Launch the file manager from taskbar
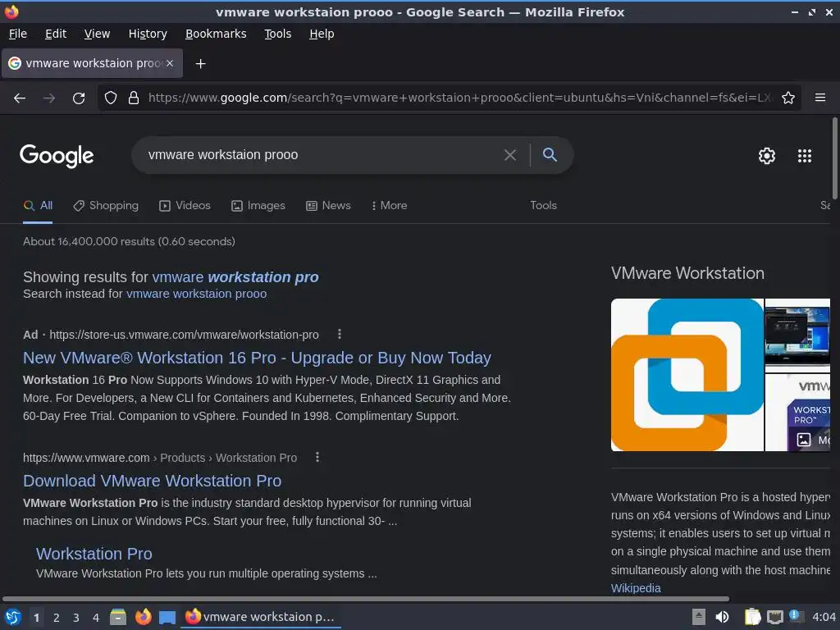This screenshot has height=630, width=840. click(118, 617)
